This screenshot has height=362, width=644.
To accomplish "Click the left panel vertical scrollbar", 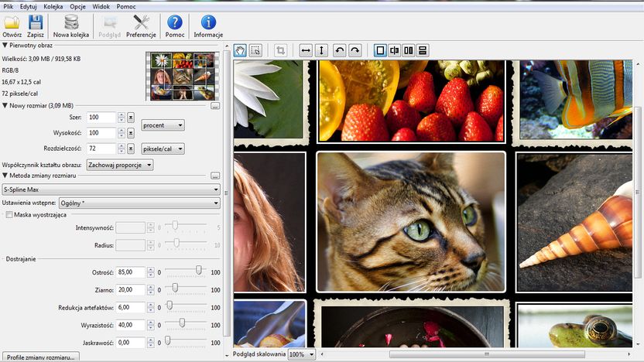I will point(226,193).
